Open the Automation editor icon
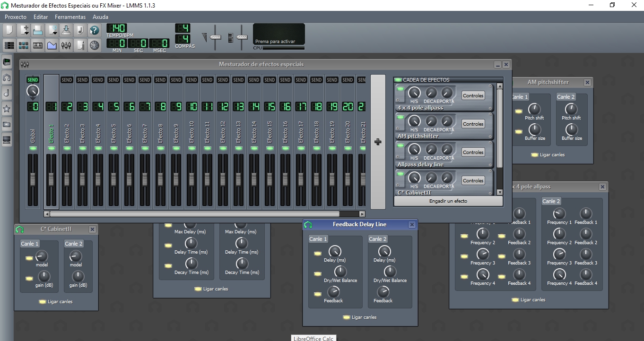The height and width of the screenshot is (341, 644). (x=52, y=45)
